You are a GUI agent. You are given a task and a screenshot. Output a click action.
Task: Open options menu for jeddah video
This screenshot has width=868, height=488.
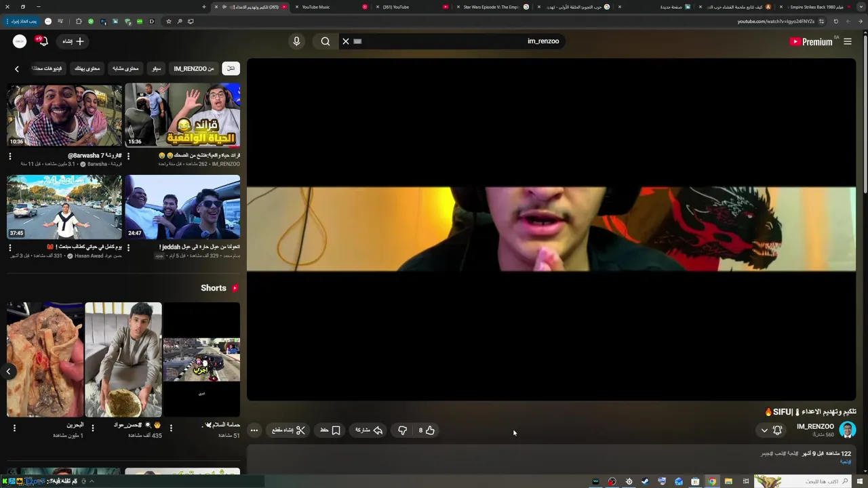click(x=128, y=248)
